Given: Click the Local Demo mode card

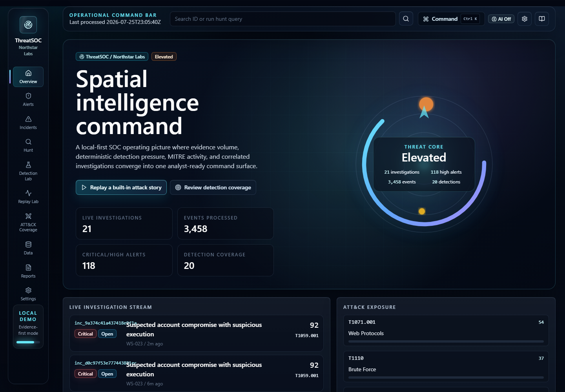Looking at the screenshot, I should 28,327.
